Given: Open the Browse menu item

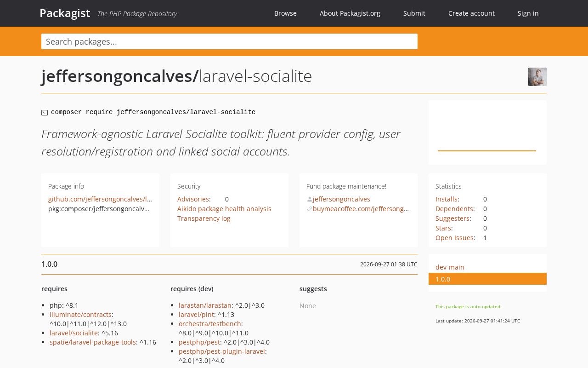Looking at the screenshot, I should coord(285,13).
